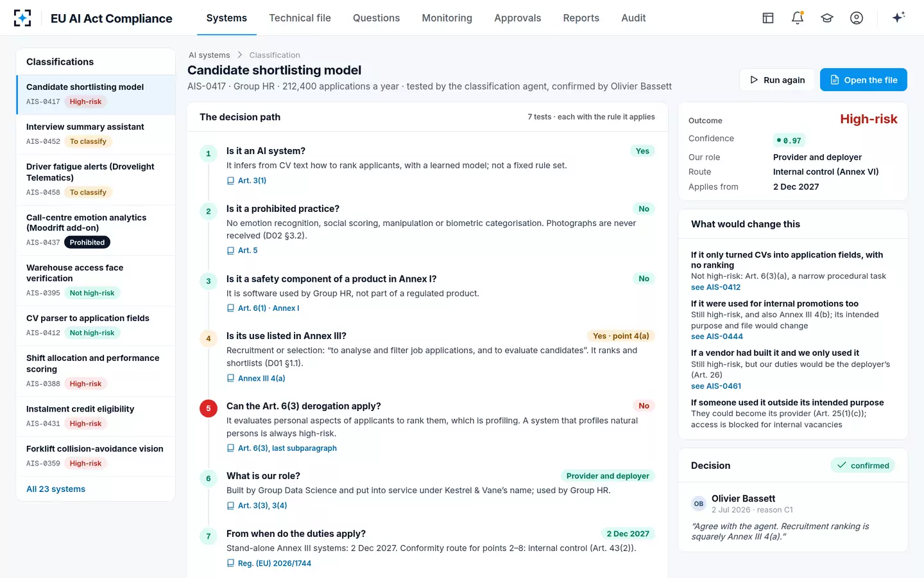Click the 0.97 confidence value

click(789, 141)
